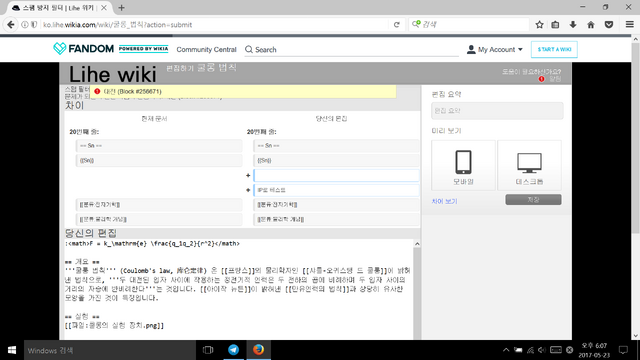Viewport: 640px width, 360px height.
Task: Click the Search text on Fandom bar
Action: (266, 49)
